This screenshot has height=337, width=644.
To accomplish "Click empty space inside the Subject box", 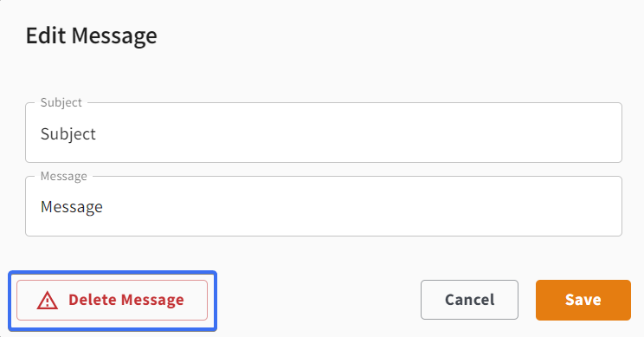I will tap(357, 133).
